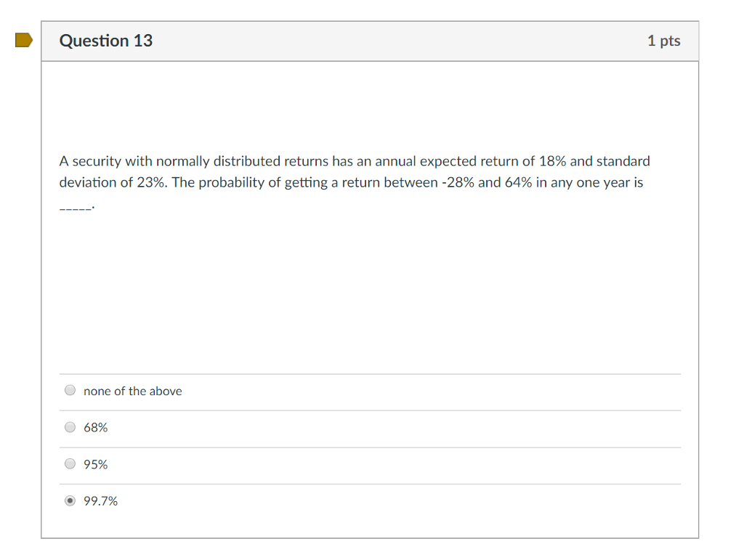Click the selected 99.7% radio button
Image resolution: width=744 pixels, height=560 pixels.
[70, 500]
